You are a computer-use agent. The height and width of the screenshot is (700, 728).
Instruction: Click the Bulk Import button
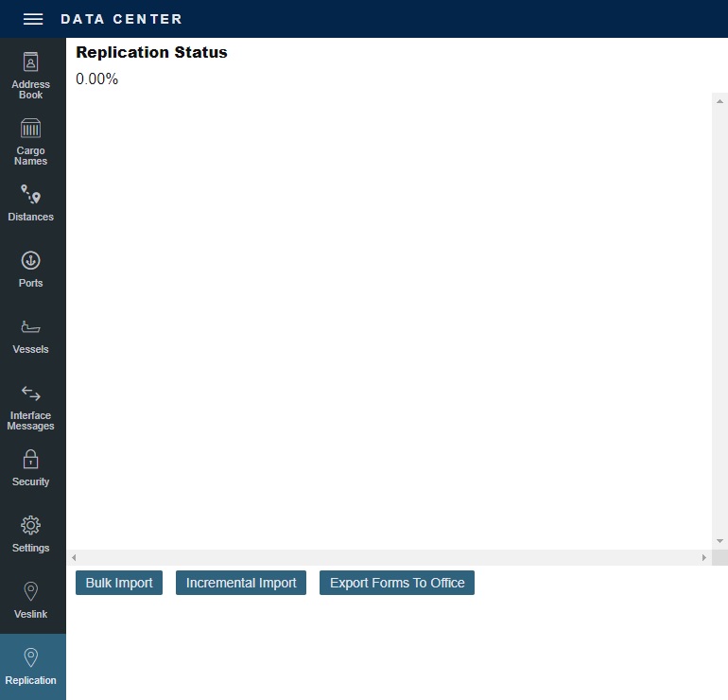119,583
